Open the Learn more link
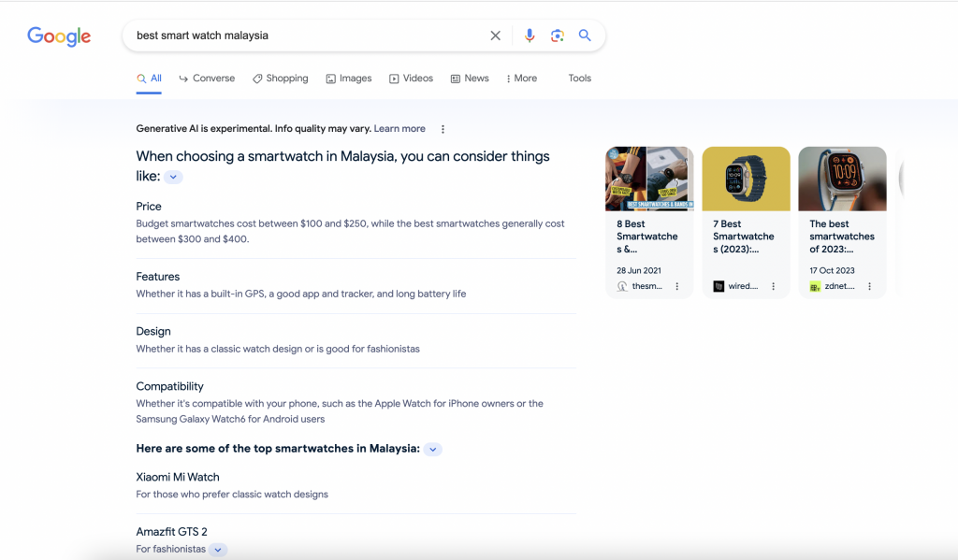This screenshot has height=560, width=958. pyautogui.click(x=399, y=128)
